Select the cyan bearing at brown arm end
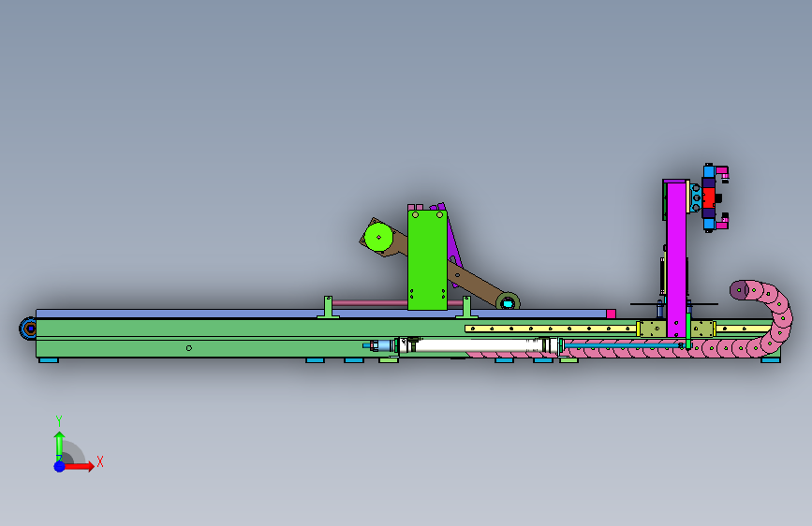Image resolution: width=812 pixels, height=526 pixels. point(508,303)
